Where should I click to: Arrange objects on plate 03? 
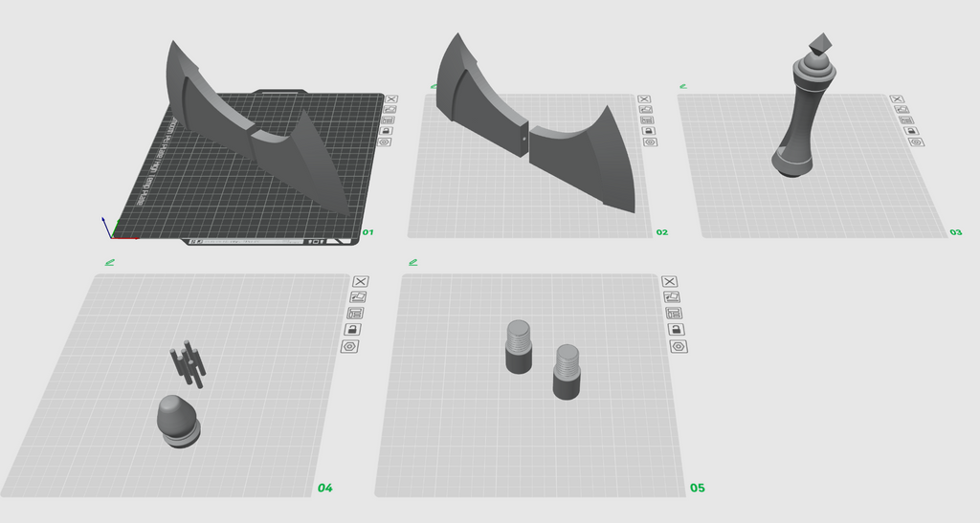(x=906, y=120)
